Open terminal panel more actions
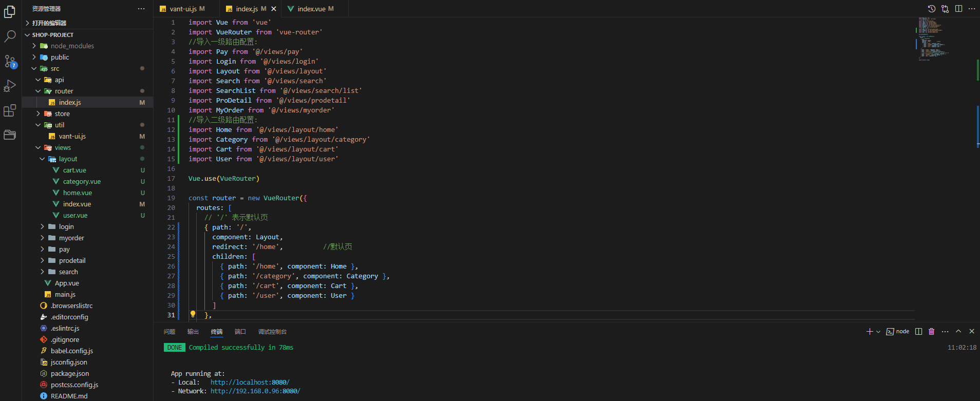Screen dimensions: 980x401 945,332
